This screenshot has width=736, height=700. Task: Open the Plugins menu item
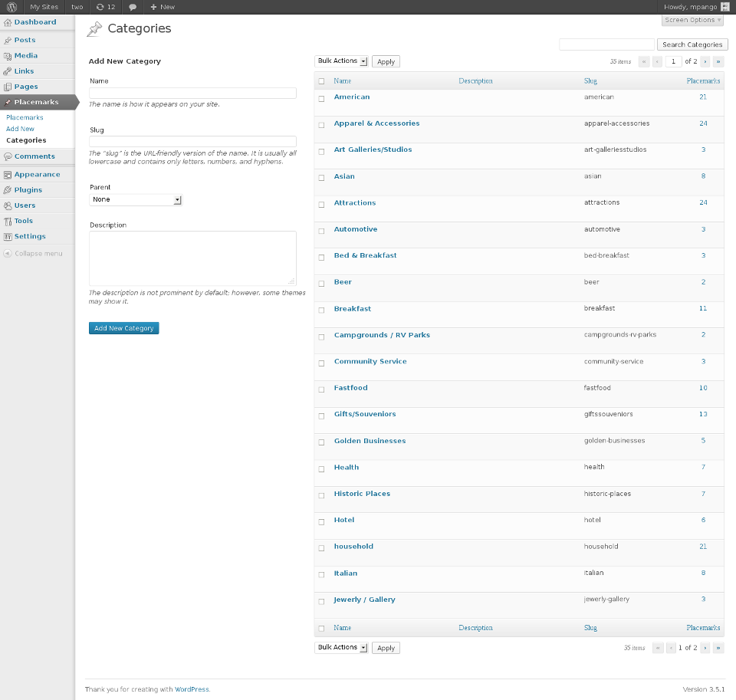click(x=28, y=189)
